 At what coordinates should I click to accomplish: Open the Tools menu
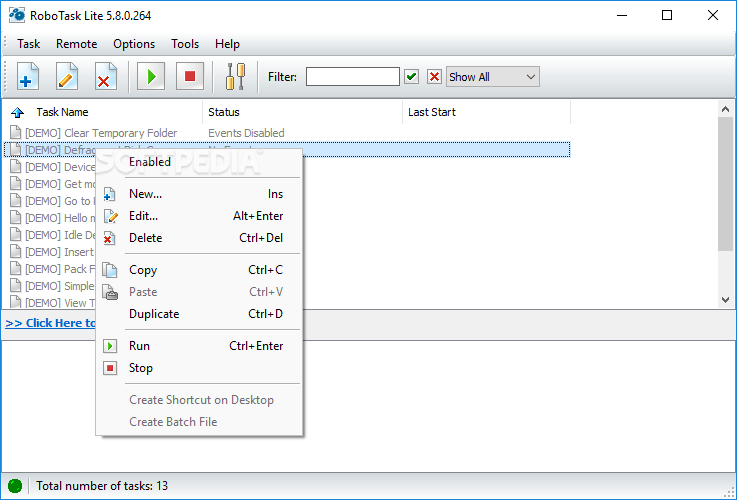(185, 44)
